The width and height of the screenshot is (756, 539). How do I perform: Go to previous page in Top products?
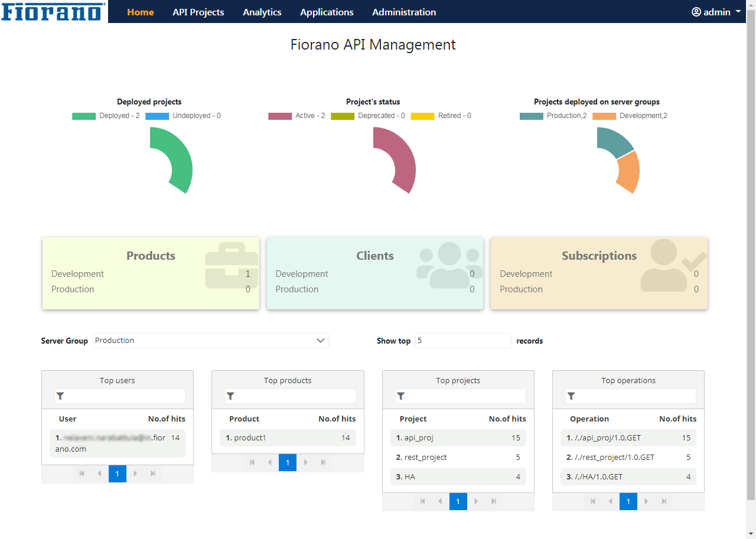click(270, 462)
